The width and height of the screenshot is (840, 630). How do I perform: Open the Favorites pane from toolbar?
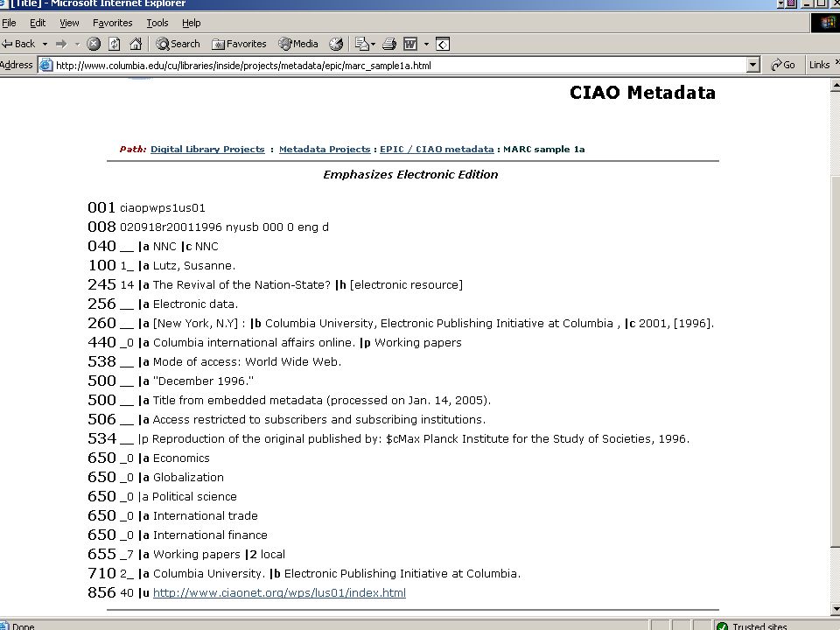click(239, 44)
